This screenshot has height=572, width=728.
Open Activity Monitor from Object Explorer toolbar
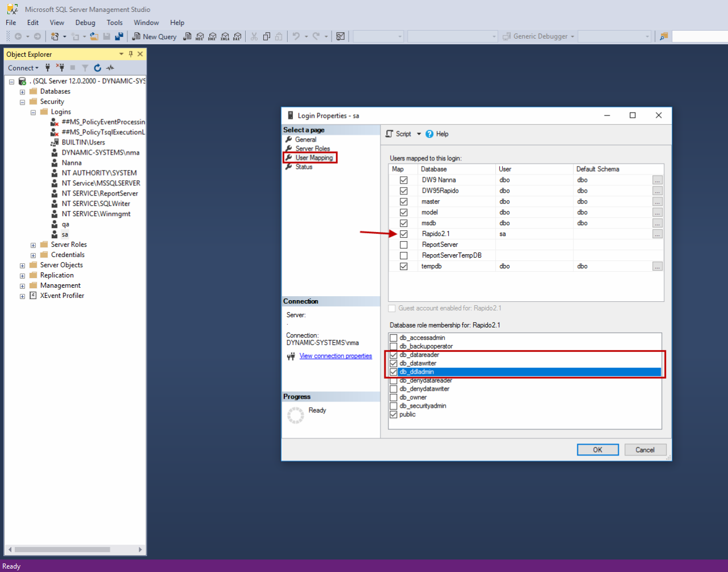click(110, 68)
